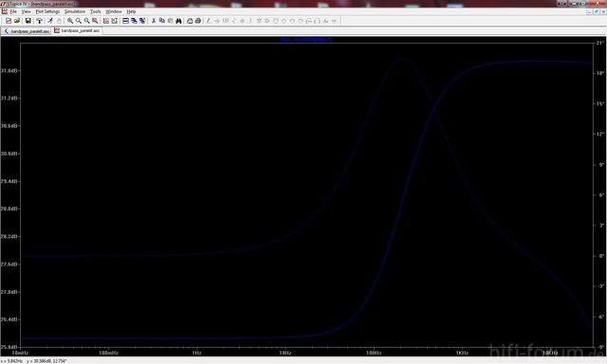This screenshot has height=364, width=607.
Task: Click the zoom full extents icon
Action: (x=95, y=21)
